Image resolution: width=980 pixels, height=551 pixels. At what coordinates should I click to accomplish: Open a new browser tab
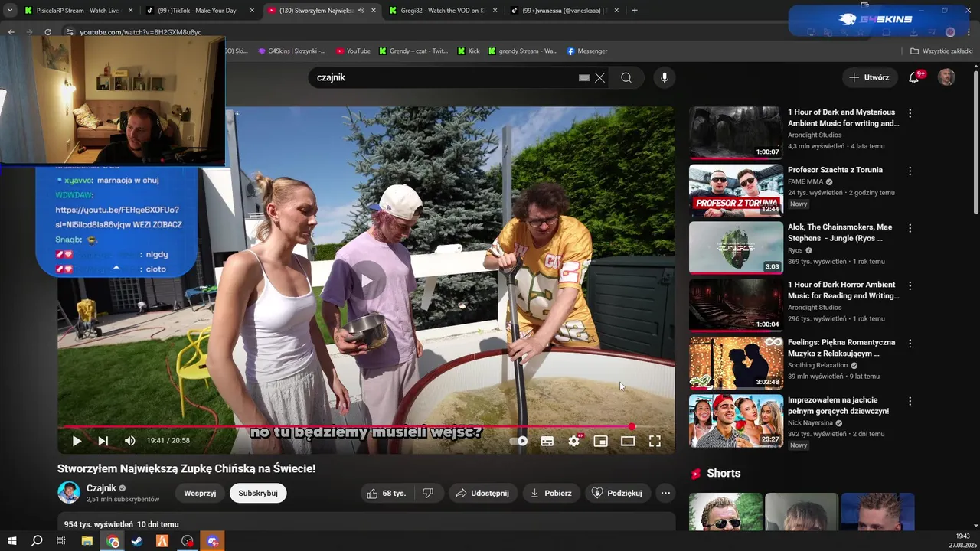(635, 11)
